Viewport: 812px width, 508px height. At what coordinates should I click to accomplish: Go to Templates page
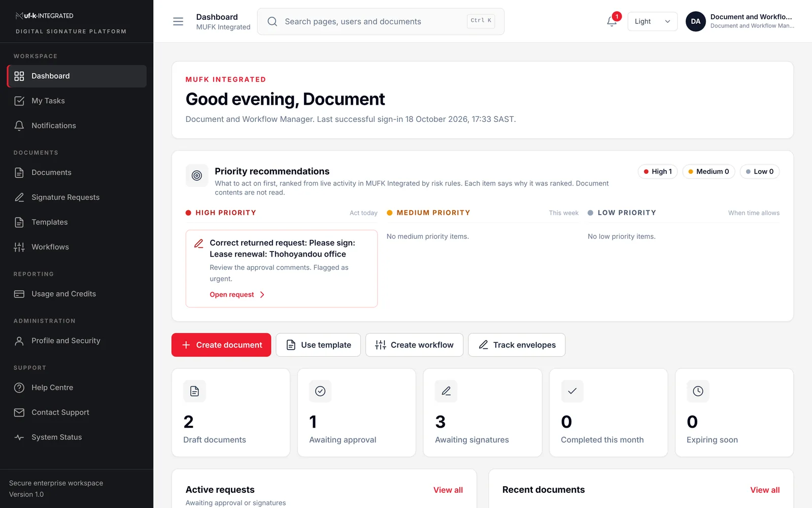click(77, 223)
